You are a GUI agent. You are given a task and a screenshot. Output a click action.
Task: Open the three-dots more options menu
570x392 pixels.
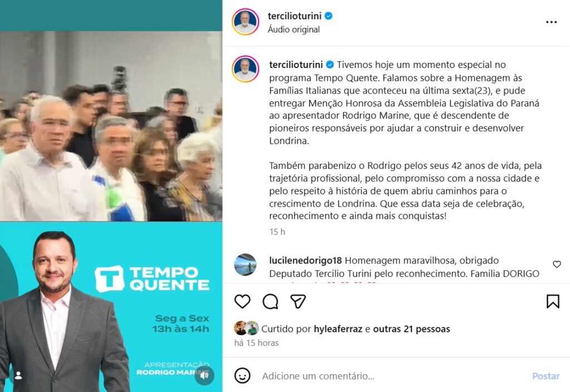coord(551,22)
